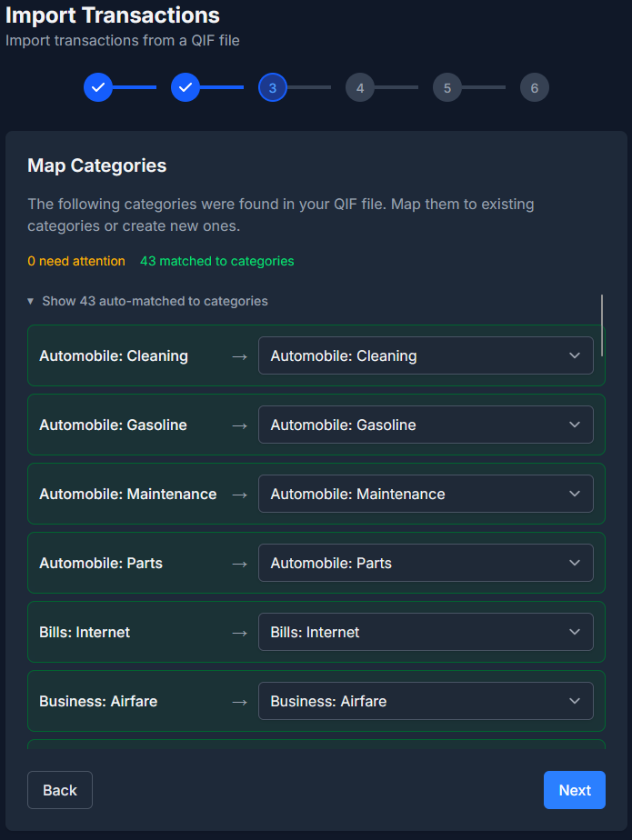Image resolution: width=632 pixels, height=840 pixels.
Task: Click source label Business: Airfare
Action: [x=98, y=701]
